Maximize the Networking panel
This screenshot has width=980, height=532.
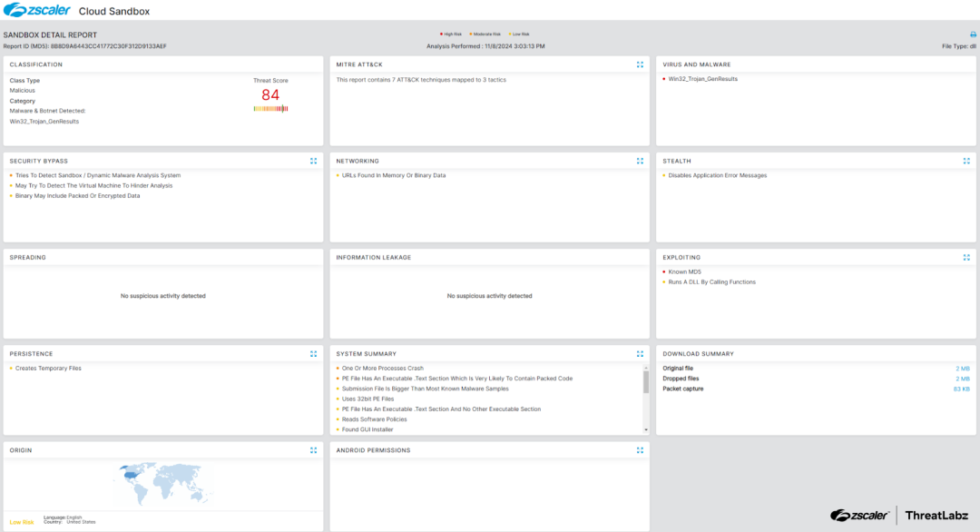[640, 161]
